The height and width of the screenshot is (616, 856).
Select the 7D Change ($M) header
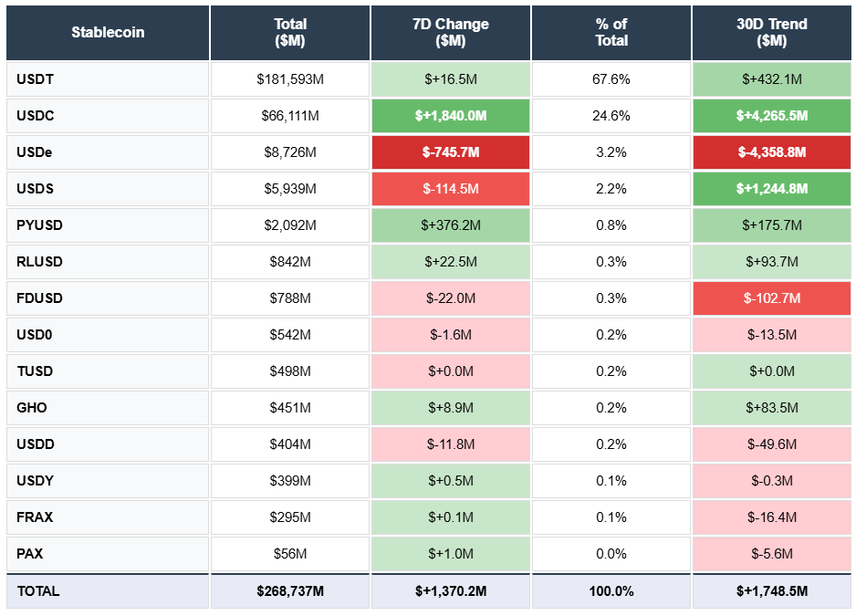click(x=451, y=33)
